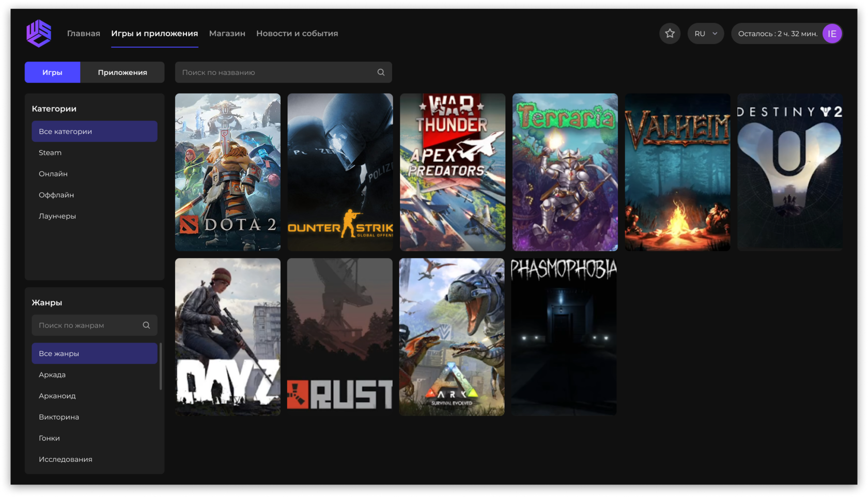This screenshot has width=868, height=497.
Task: Open the Valheim game card
Action: [677, 172]
